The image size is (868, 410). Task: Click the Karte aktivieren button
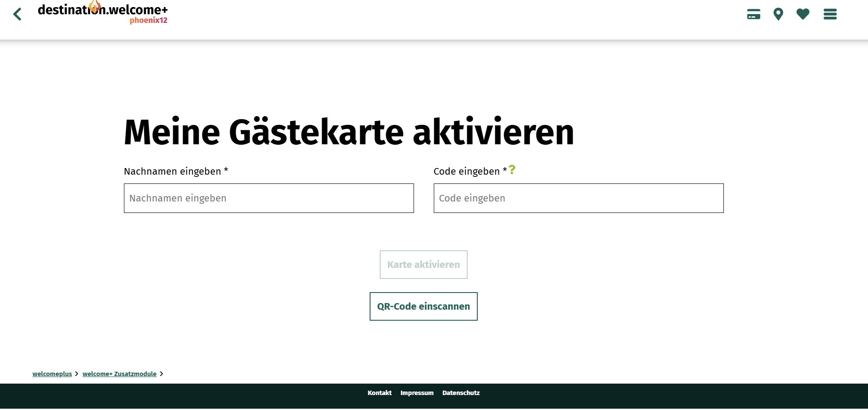[x=424, y=265]
